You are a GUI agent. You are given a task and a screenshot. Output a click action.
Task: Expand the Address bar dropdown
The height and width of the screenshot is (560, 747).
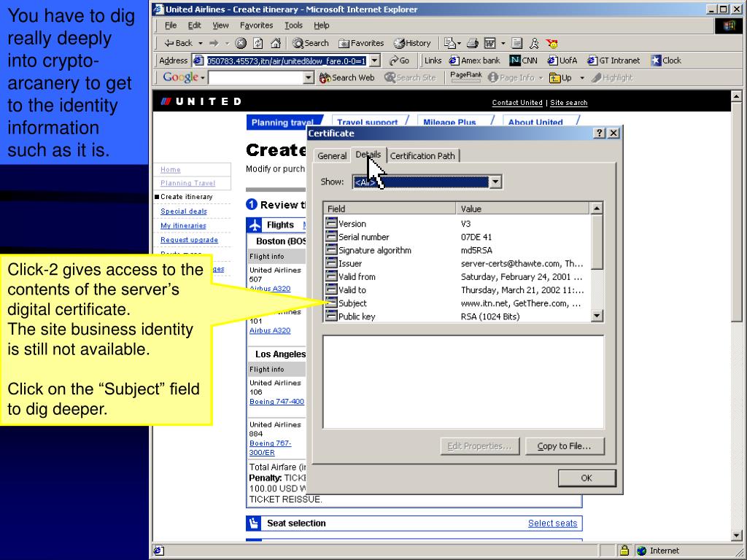(374, 61)
